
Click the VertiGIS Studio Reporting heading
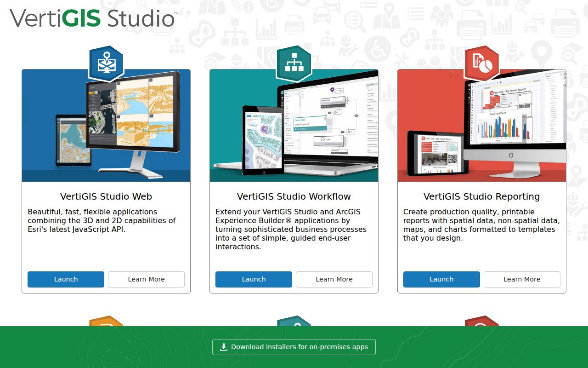pyautogui.click(x=482, y=196)
